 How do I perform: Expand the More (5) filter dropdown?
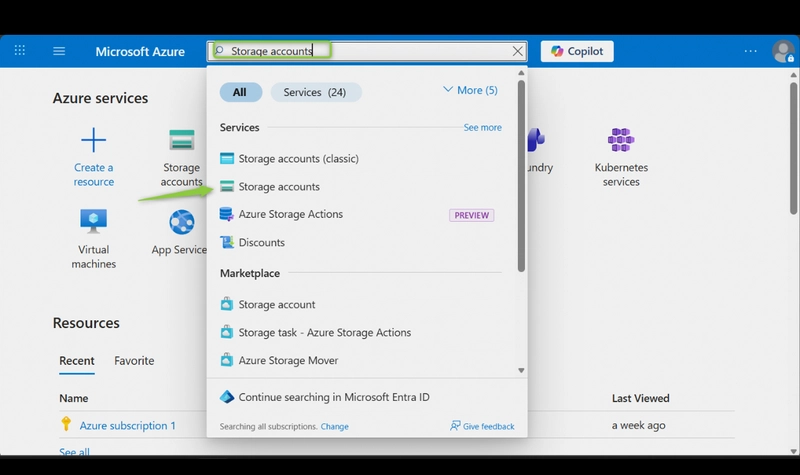pyautogui.click(x=469, y=90)
